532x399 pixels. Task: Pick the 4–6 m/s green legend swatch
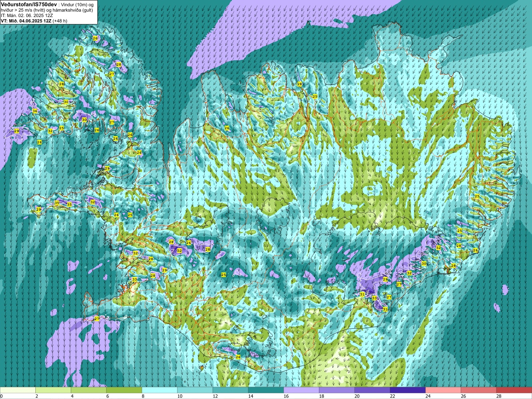[x=89, y=390]
